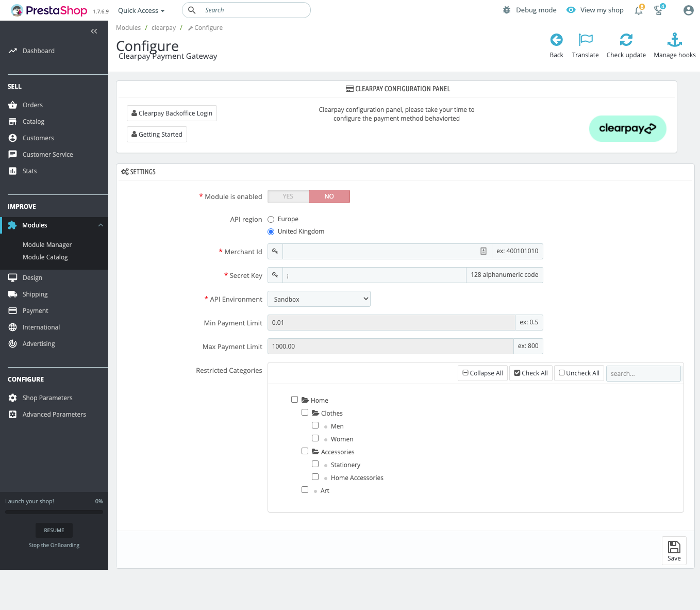
Task: Check the Clothes category checkbox
Action: [305, 412]
